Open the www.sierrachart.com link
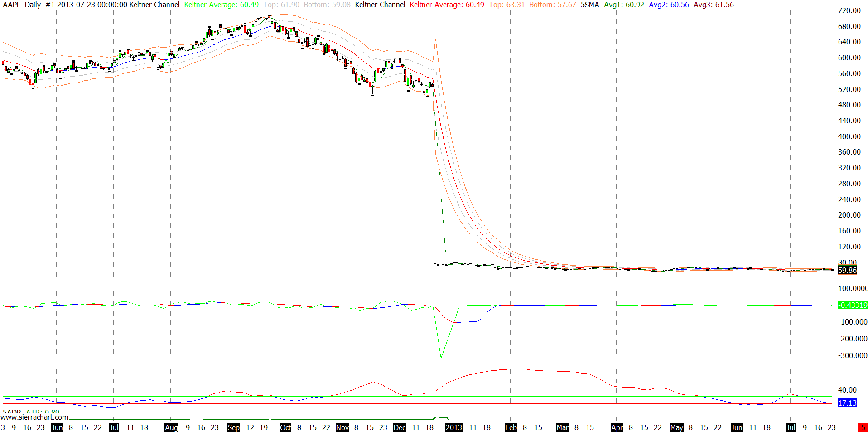 (x=34, y=417)
